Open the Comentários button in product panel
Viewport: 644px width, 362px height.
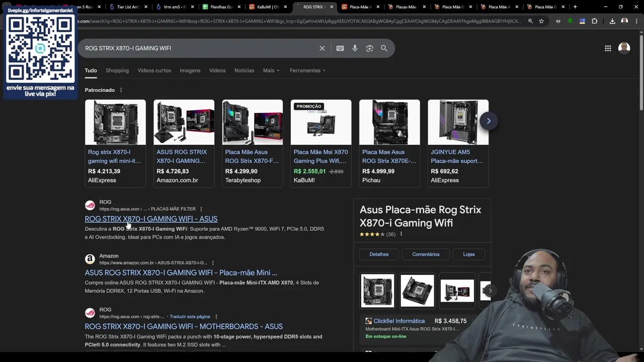pos(426,254)
